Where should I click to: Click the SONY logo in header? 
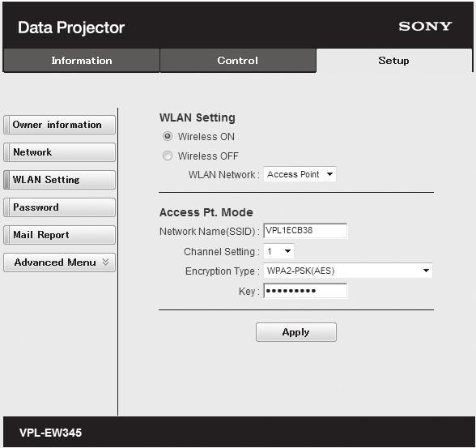click(425, 27)
